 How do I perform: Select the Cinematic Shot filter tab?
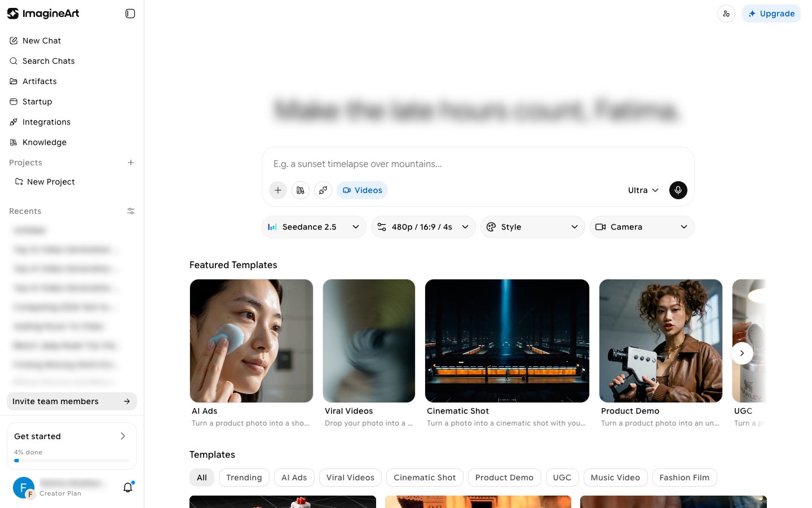coord(425,478)
